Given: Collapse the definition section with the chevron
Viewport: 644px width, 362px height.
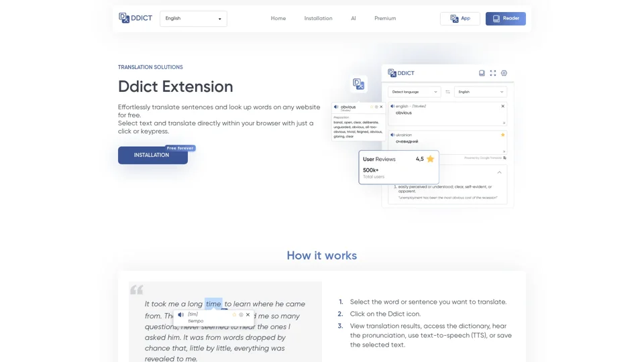Looking at the screenshot, I should 499,172.
